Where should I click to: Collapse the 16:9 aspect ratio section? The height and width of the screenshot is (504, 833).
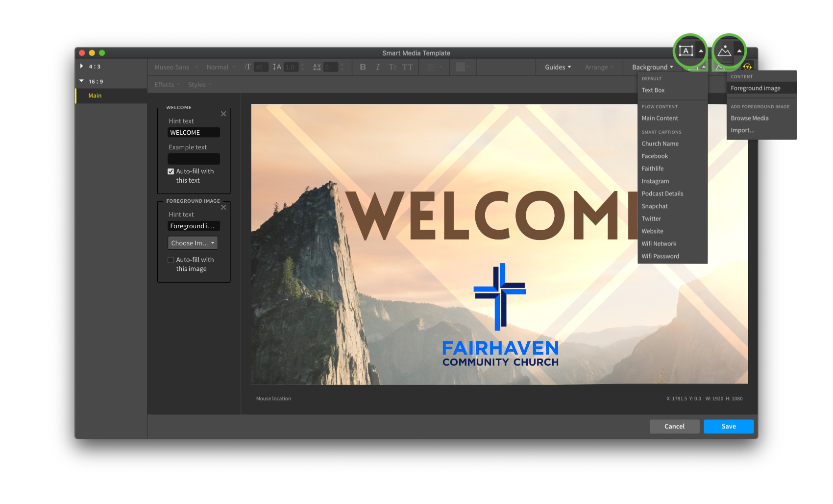[x=81, y=81]
